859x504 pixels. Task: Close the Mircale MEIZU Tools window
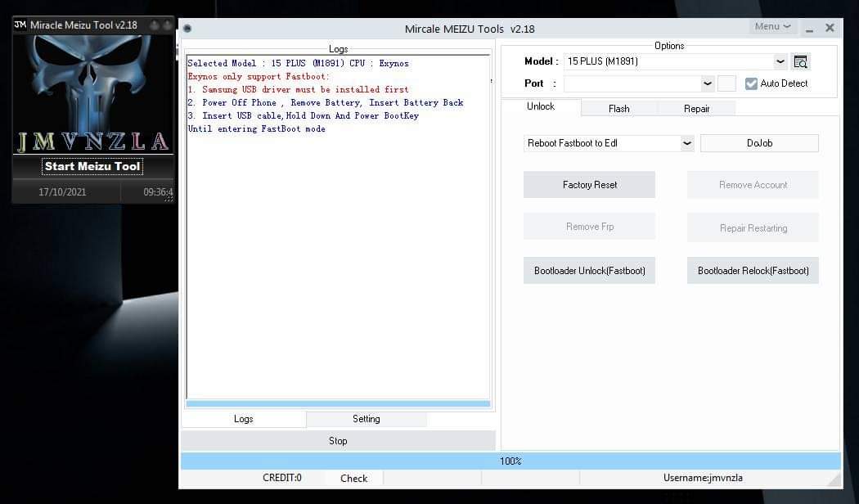pyautogui.click(x=830, y=27)
